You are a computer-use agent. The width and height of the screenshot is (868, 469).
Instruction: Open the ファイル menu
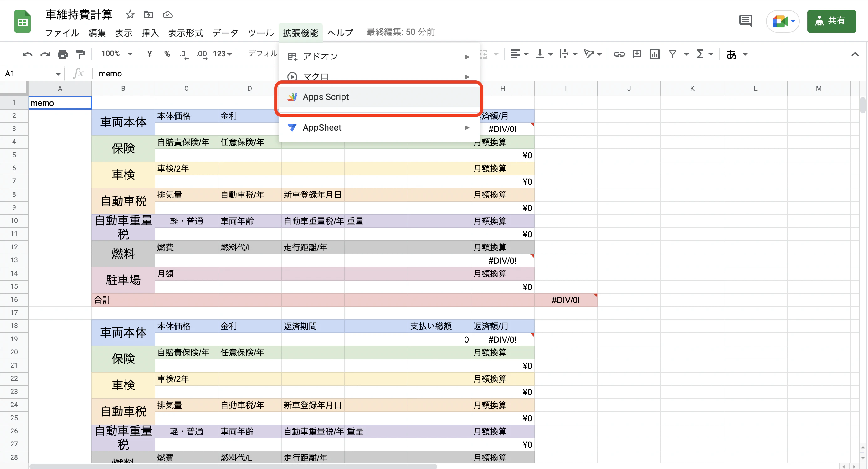point(62,33)
